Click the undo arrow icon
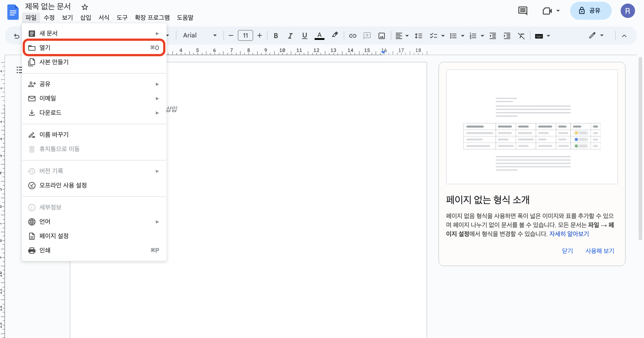 coord(17,36)
